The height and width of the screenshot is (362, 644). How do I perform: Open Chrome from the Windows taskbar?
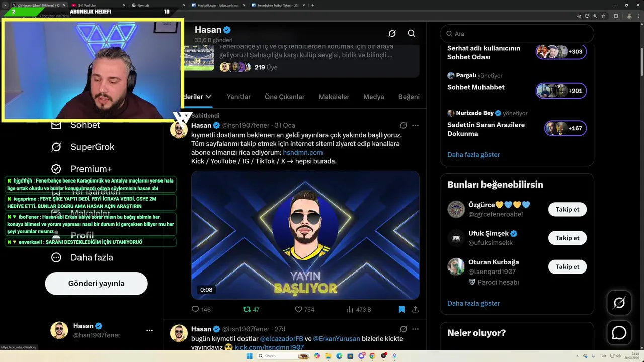point(372,356)
